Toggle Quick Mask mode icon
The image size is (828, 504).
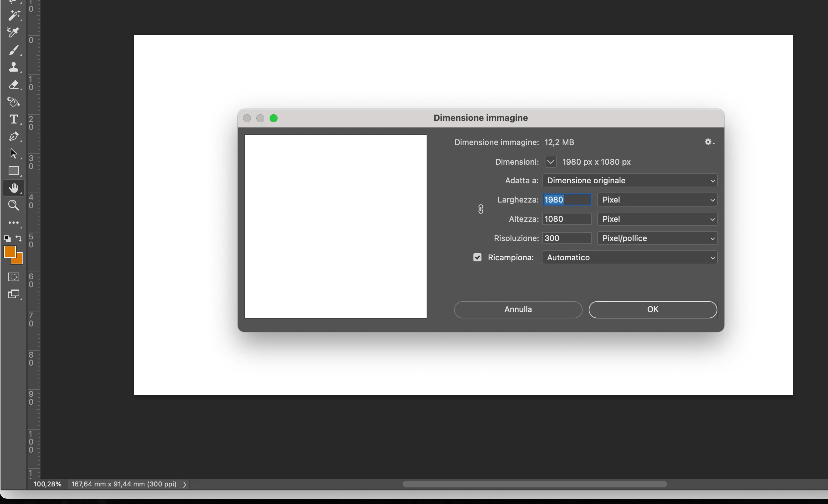13,277
